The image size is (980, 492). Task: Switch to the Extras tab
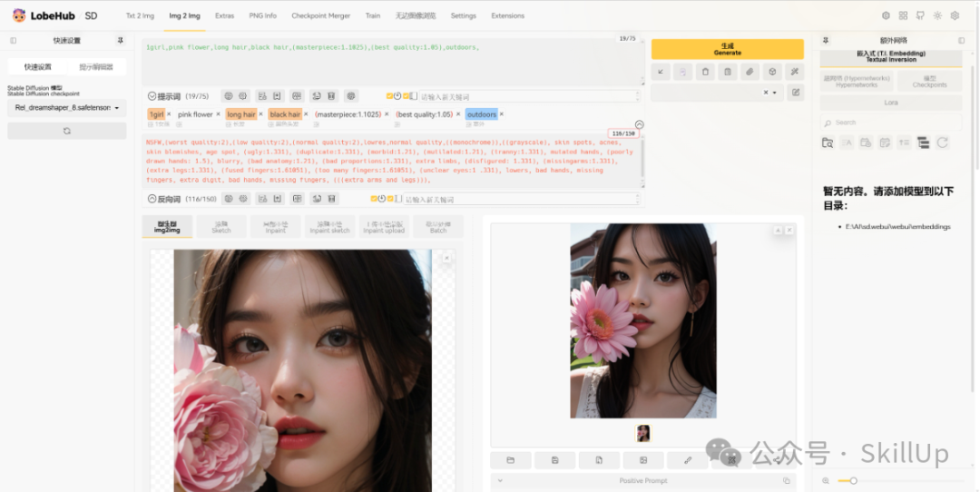[224, 15]
